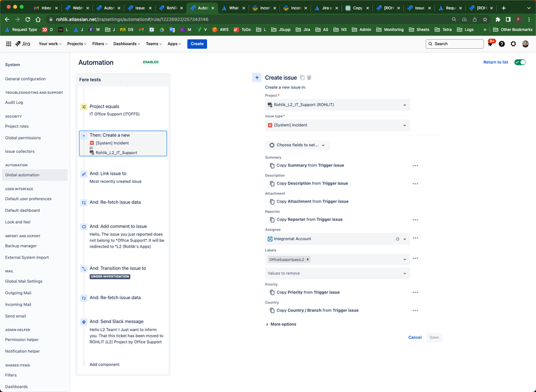The height and width of the screenshot is (392, 536).
Task: Open the Labels dropdown arrow
Action: pyautogui.click(x=405, y=260)
